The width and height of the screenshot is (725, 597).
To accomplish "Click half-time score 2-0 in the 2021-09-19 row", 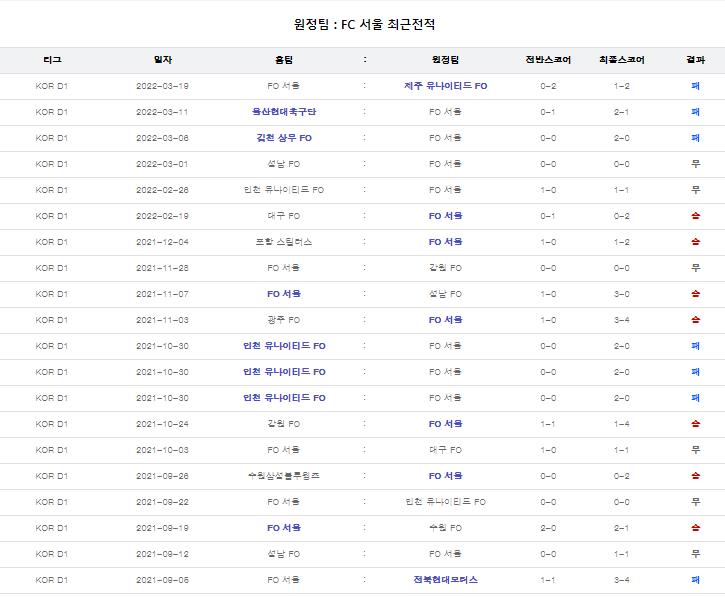I will pyautogui.click(x=548, y=528).
